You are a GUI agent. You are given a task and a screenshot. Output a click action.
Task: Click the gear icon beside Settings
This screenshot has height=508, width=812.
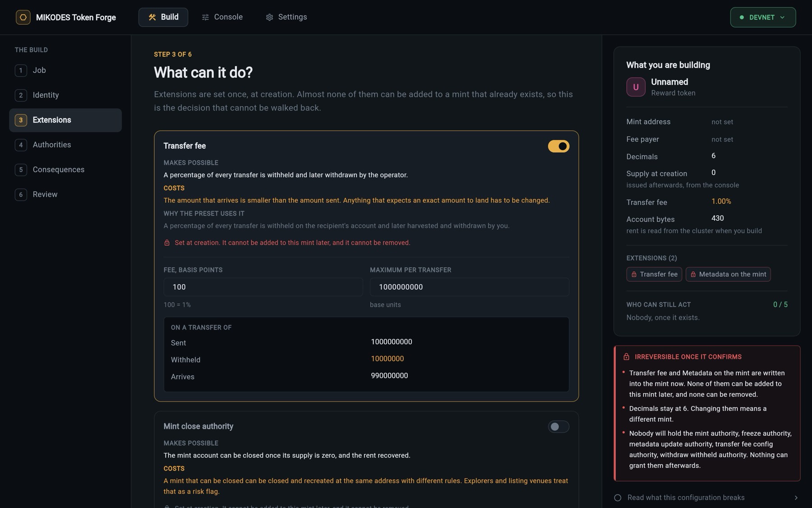(x=269, y=17)
